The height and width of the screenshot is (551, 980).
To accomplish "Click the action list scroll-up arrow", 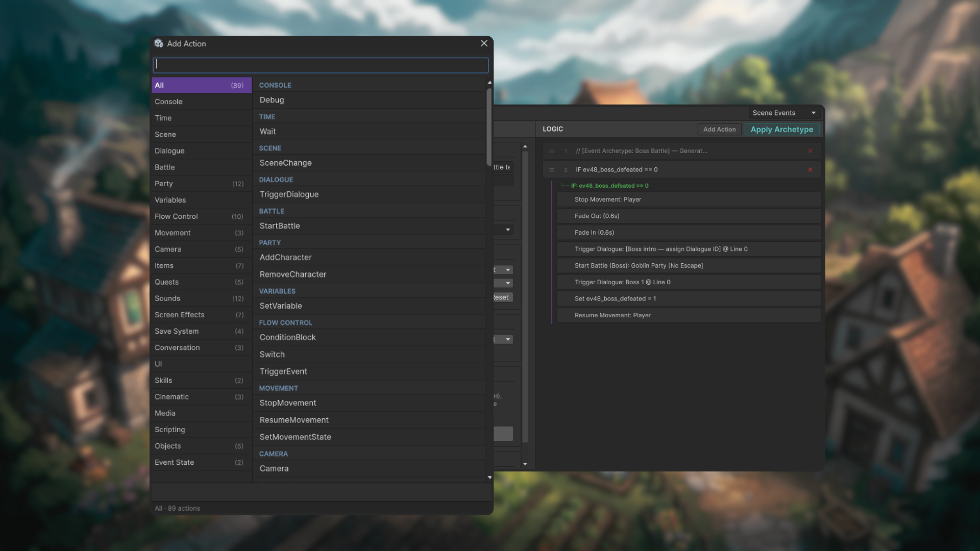I will pyautogui.click(x=489, y=82).
